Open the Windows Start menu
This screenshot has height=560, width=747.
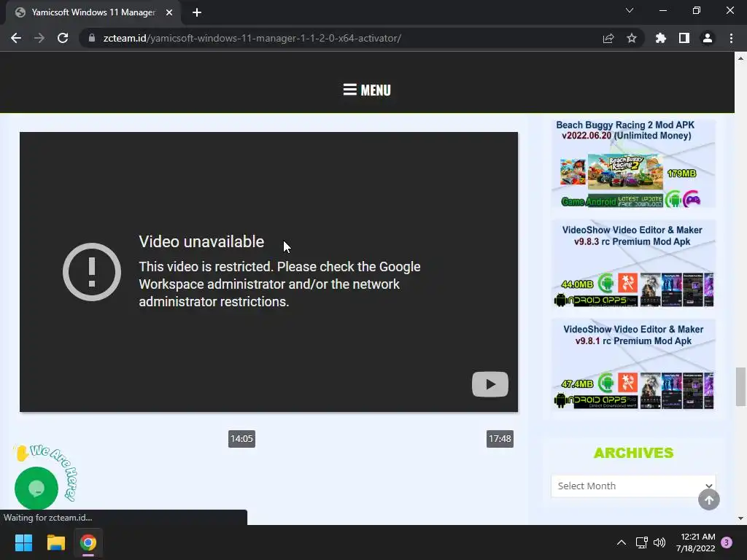23,542
